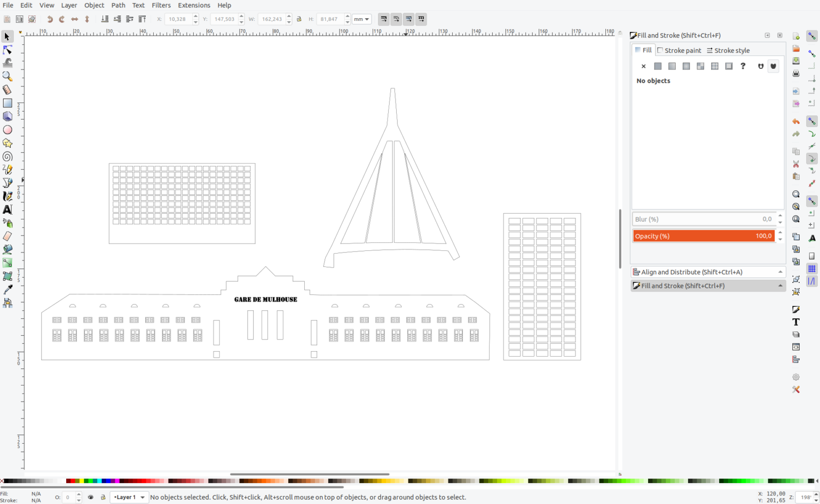Raise selection to top
The height and width of the screenshot is (504, 820).
(x=142, y=19)
